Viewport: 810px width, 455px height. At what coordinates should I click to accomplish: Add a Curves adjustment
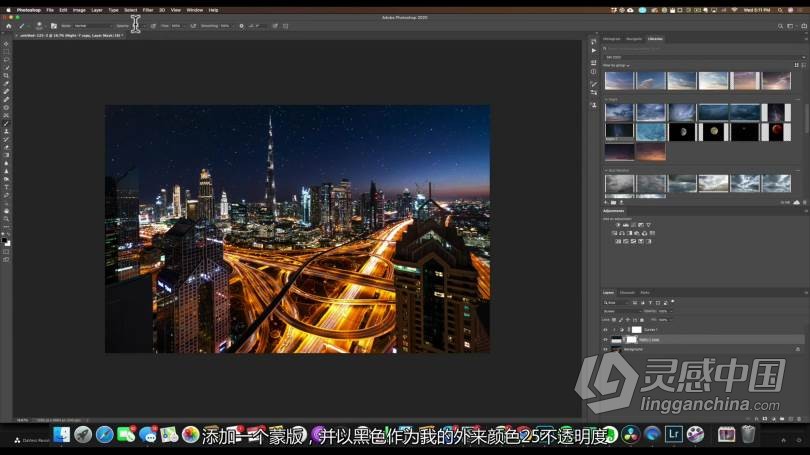[633, 225]
